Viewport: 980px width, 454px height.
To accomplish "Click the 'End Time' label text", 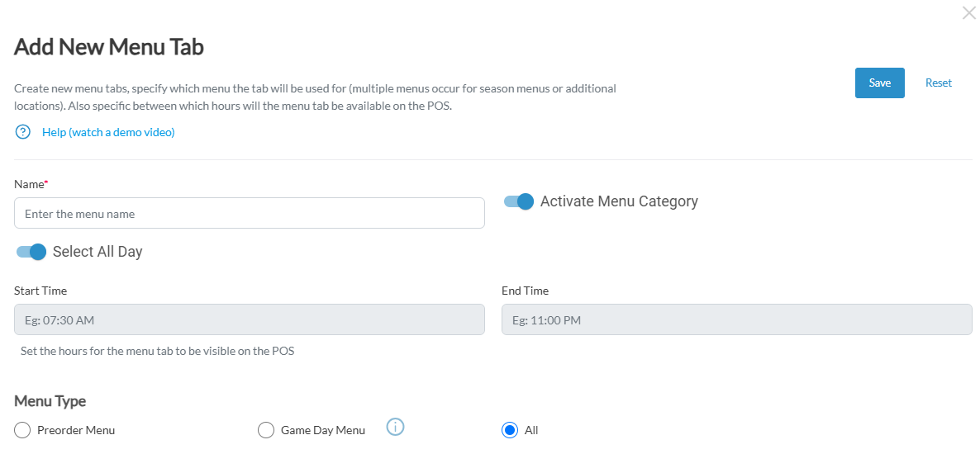I will pos(525,291).
